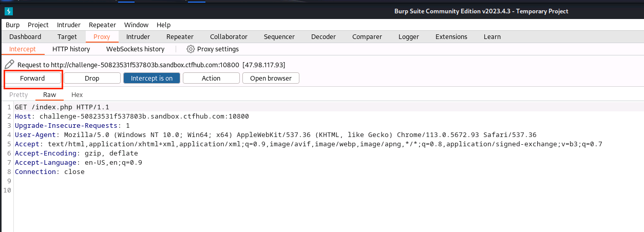Click the GET /index.php HTTP/1.1 request line
Viewport: 644px width, 232px height.
point(62,107)
